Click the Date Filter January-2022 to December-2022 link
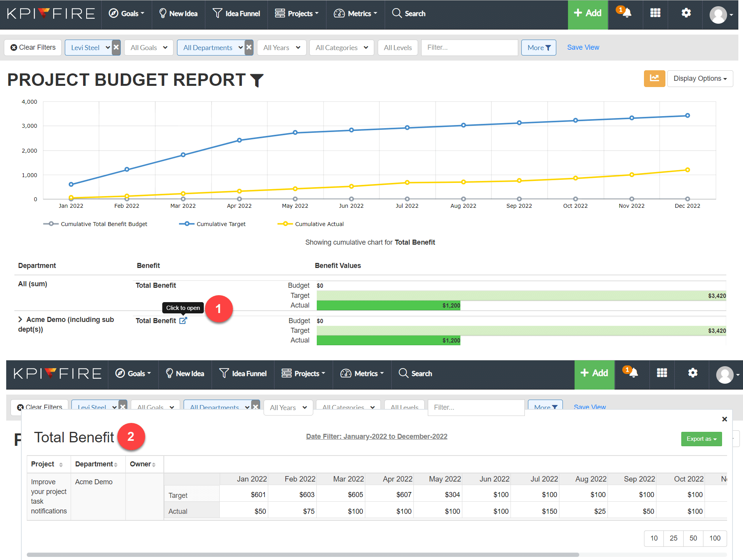743x560 pixels. pos(377,437)
